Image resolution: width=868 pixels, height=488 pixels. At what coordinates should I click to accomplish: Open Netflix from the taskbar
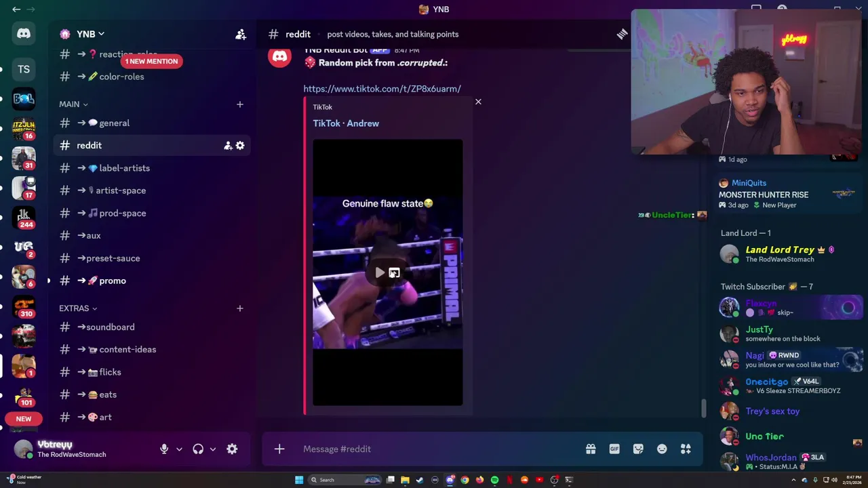coord(509,480)
